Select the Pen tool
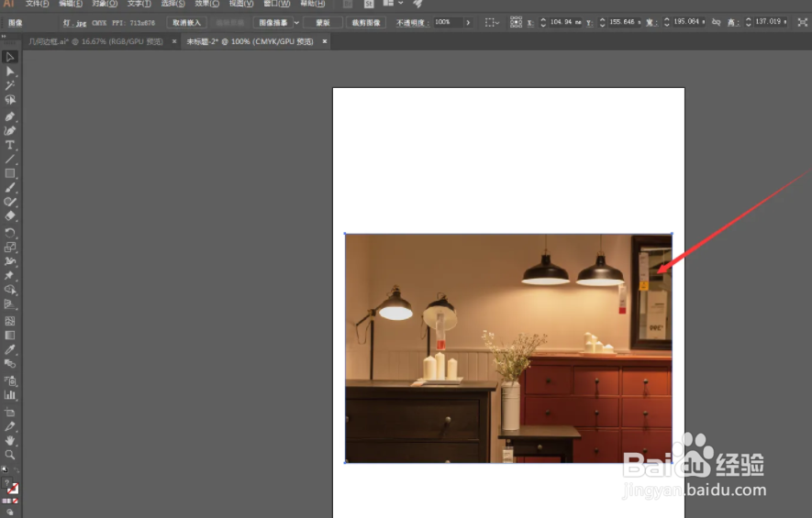The height and width of the screenshot is (518, 812). (x=10, y=116)
